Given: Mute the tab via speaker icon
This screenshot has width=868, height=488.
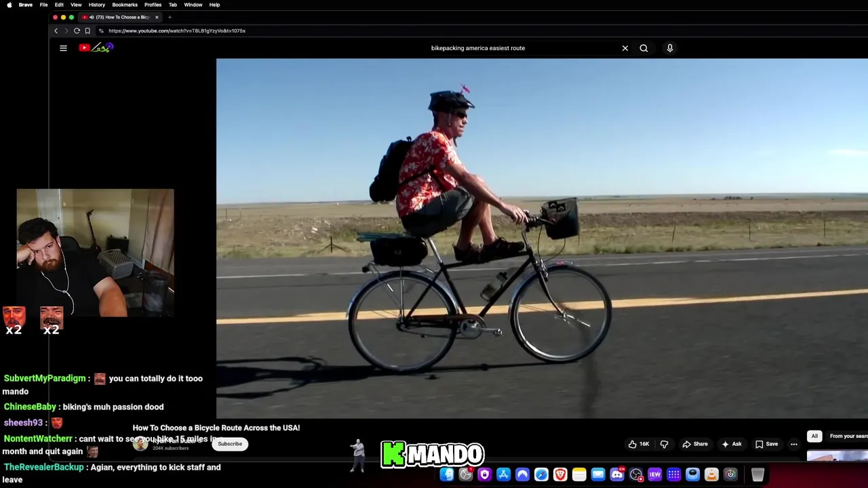Looking at the screenshot, I should pos(92,17).
